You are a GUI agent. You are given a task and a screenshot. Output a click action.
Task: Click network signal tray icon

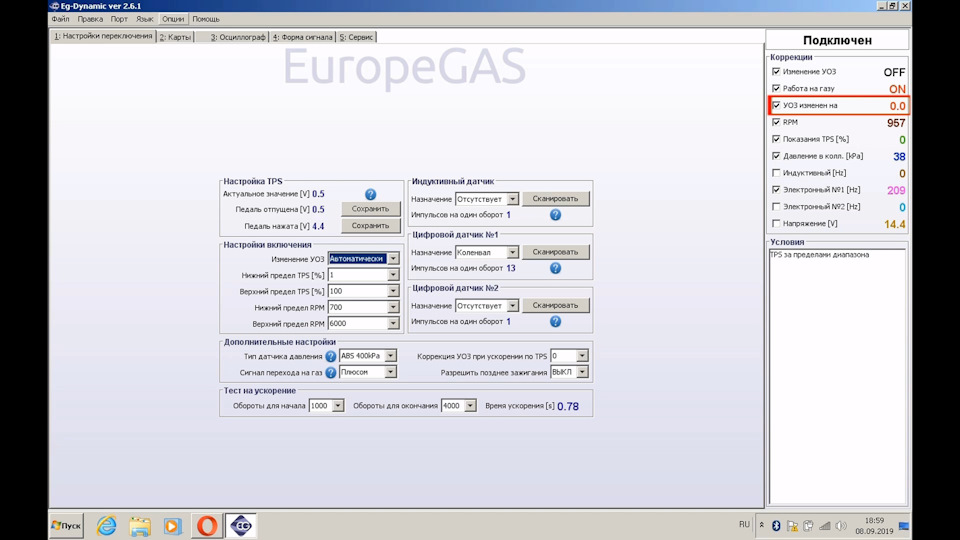825,525
